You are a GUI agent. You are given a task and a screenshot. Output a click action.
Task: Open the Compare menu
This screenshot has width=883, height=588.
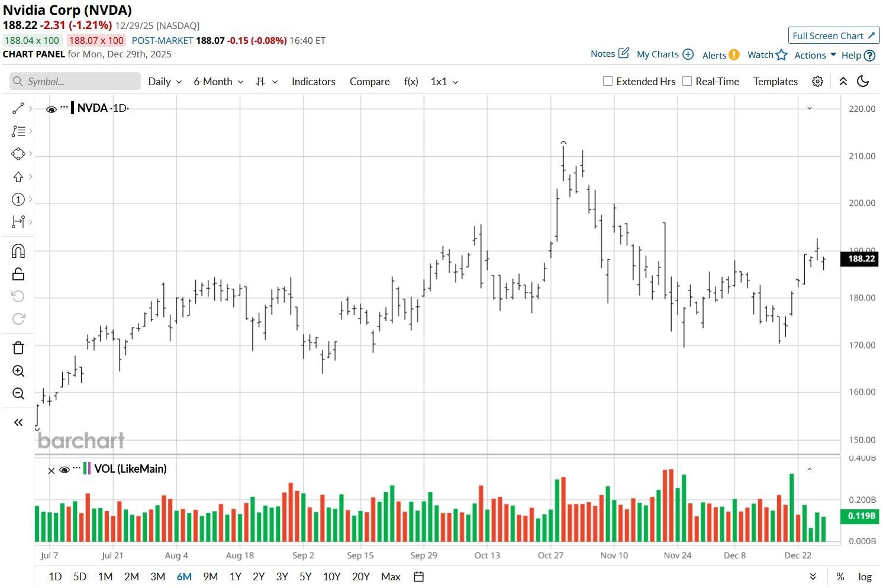click(370, 82)
